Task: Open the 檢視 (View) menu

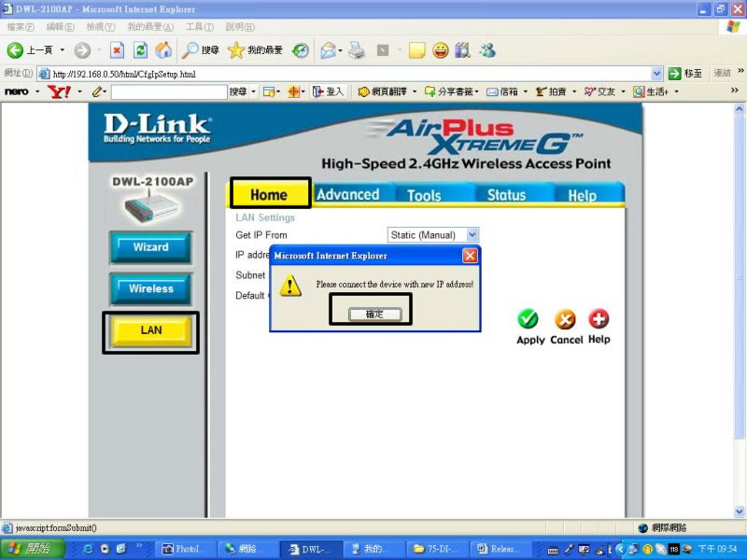Action: point(101,27)
